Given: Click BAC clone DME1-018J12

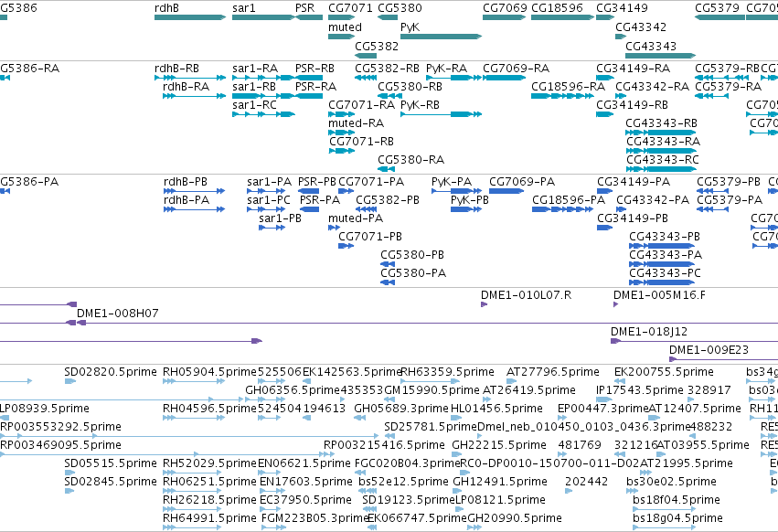Looking at the screenshot, I should 649,332.
